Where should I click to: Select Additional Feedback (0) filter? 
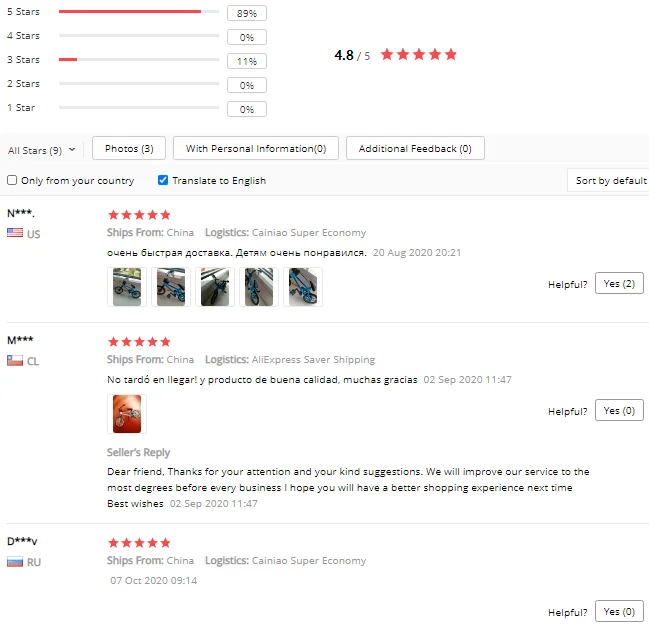click(x=415, y=148)
